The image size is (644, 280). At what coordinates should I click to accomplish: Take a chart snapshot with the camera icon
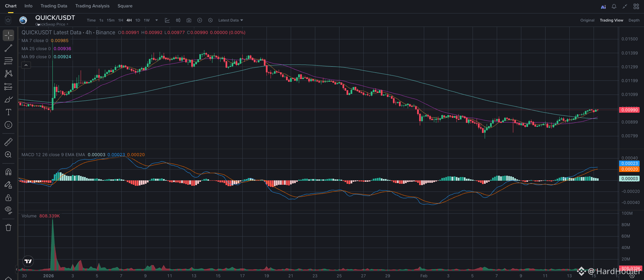point(189,20)
